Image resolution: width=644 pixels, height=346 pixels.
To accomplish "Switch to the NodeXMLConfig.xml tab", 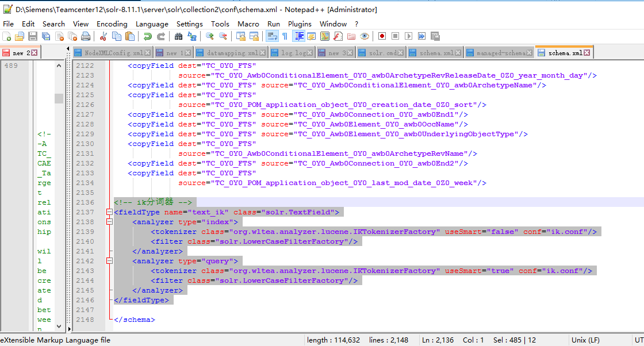I will 113,53.
